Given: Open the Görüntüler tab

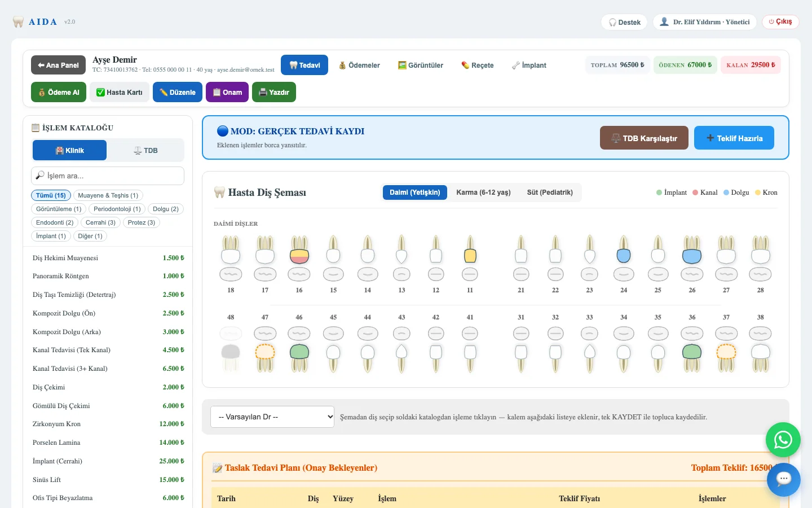Looking at the screenshot, I should [x=421, y=65].
